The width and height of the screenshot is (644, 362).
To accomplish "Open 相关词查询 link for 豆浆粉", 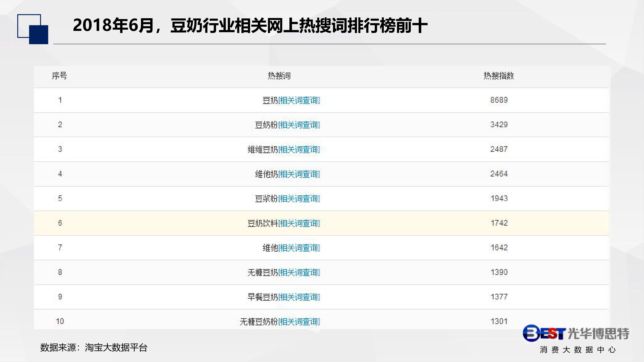I will 299,199.
